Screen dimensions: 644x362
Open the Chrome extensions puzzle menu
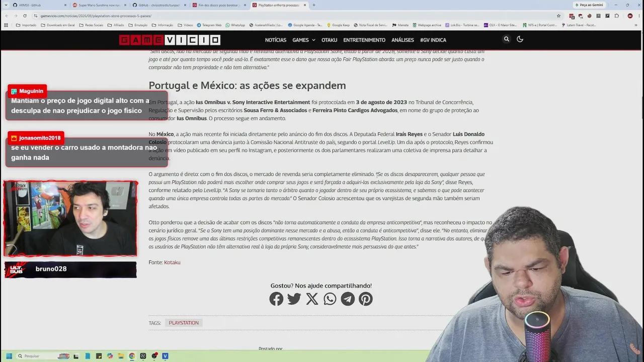click(617, 16)
